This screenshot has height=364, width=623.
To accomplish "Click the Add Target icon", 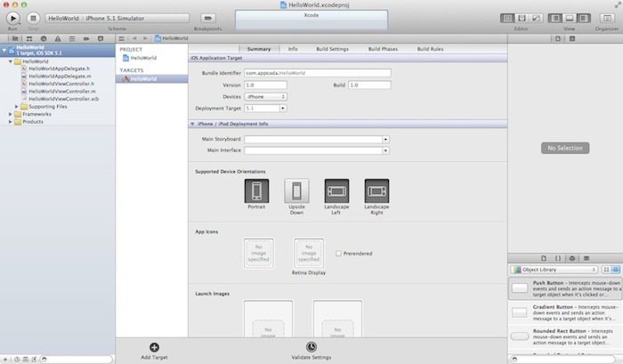I will [153, 347].
